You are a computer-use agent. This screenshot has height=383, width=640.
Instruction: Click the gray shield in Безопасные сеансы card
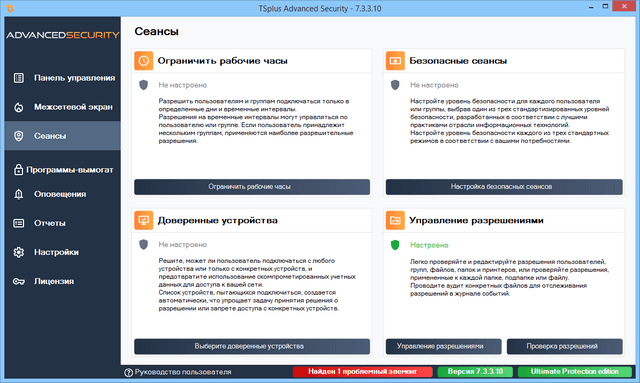(x=395, y=85)
